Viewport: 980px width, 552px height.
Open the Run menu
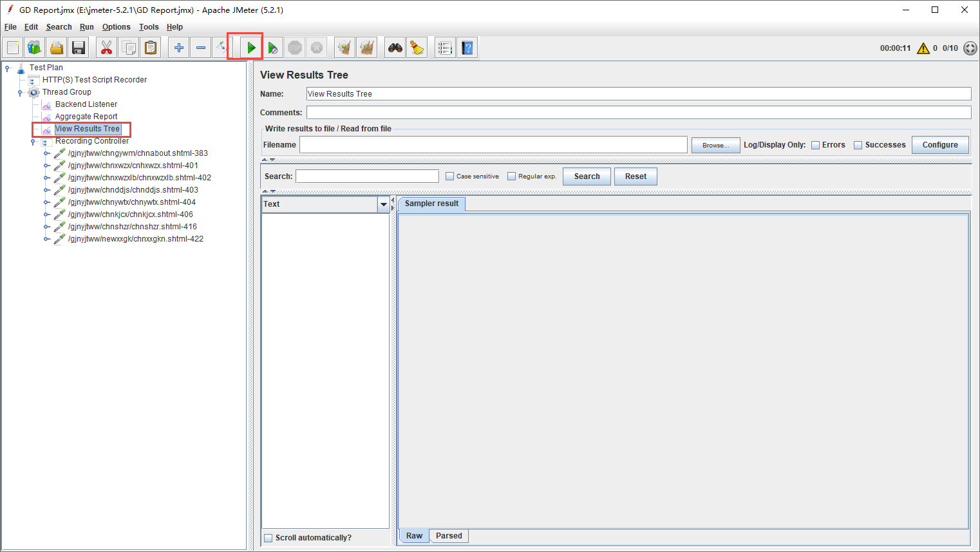tap(86, 27)
